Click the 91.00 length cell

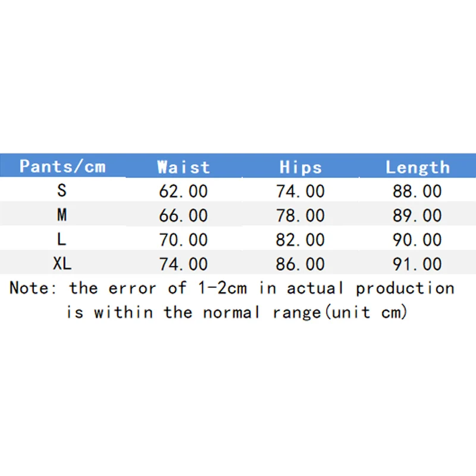point(417,264)
